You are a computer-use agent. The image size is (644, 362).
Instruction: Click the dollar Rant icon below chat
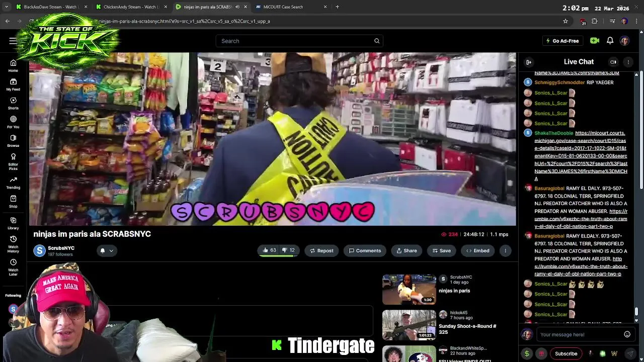pyautogui.click(x=527, y=353)
